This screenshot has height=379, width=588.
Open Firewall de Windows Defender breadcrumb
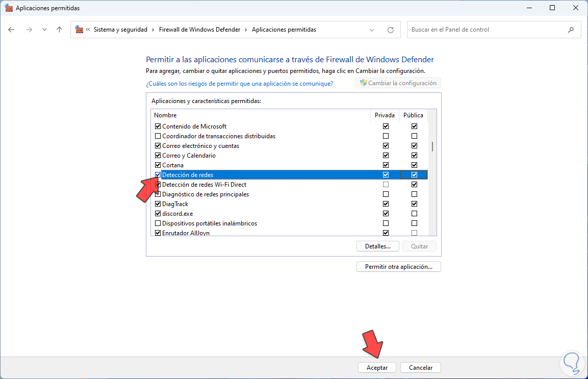tap(199, 30)
